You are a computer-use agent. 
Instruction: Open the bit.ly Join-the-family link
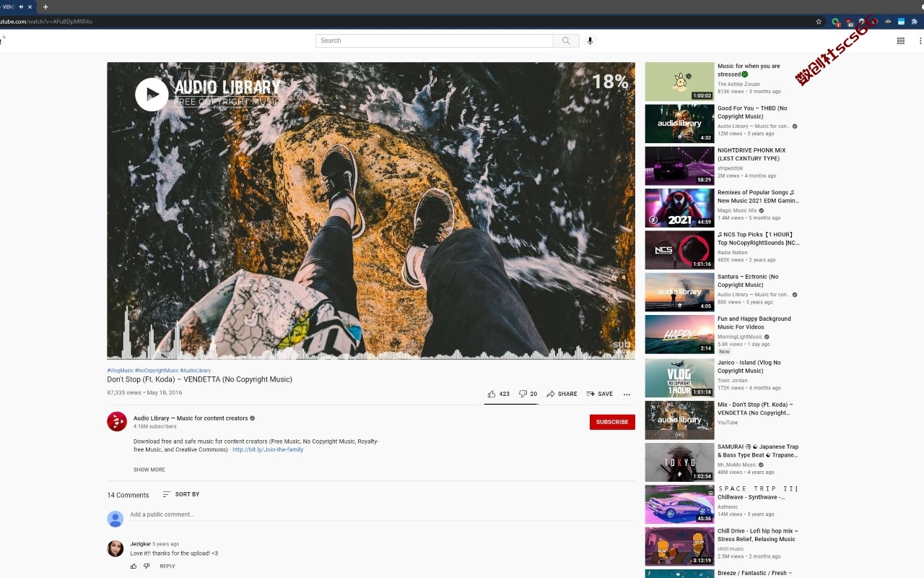pos(268,449)
